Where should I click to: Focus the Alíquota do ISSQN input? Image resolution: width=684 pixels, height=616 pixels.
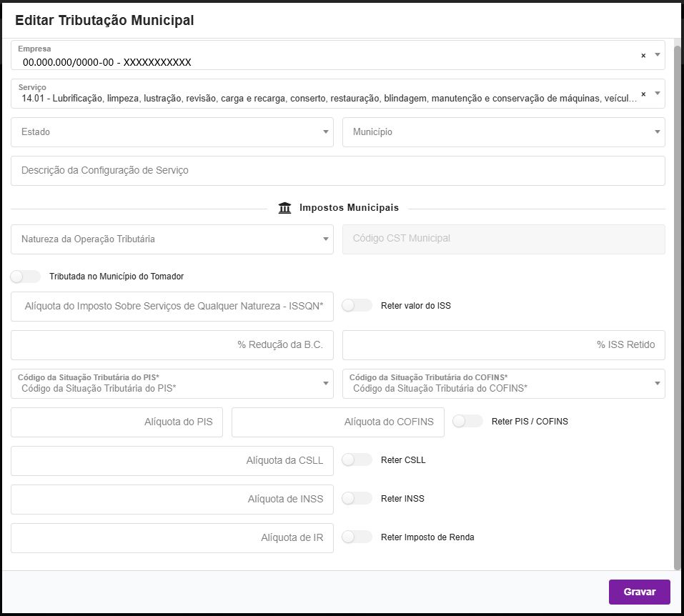coord(172,307)
